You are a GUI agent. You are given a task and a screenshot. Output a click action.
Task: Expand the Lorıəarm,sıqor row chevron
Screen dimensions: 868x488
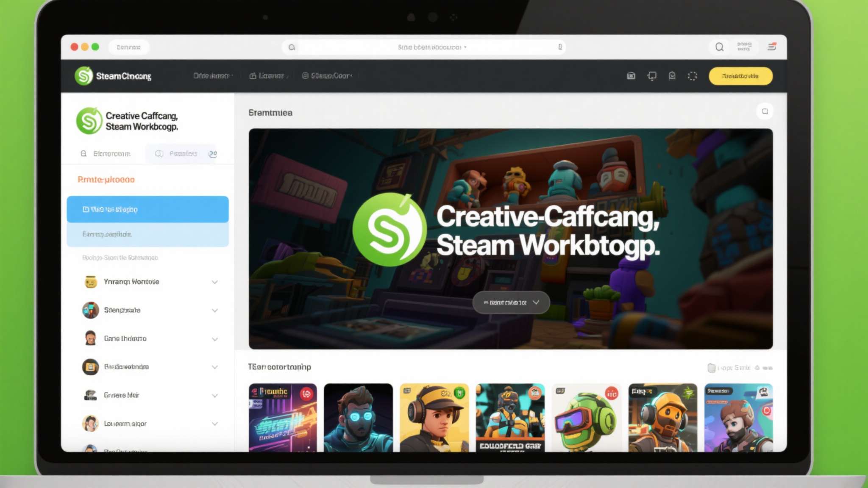(215, 424)
